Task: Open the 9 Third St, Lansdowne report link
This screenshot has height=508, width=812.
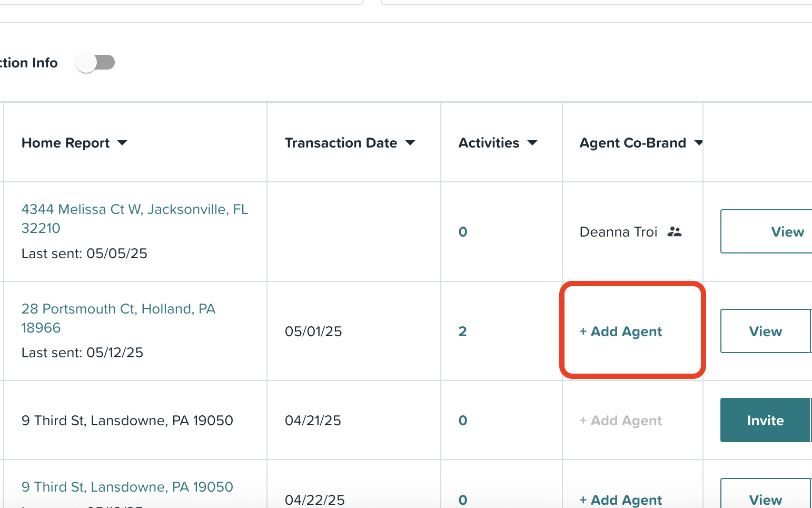Action: [x=127, y=487]
